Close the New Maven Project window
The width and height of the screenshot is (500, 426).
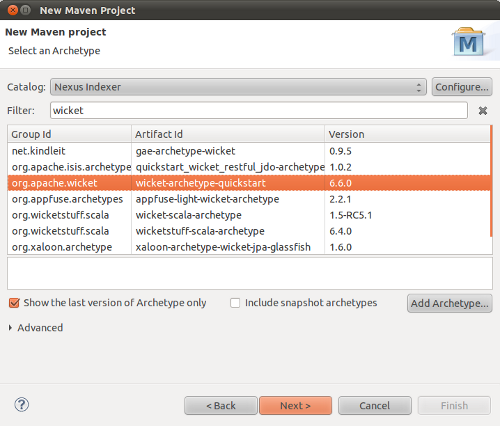pyautogui.click(x=13, y=10)
